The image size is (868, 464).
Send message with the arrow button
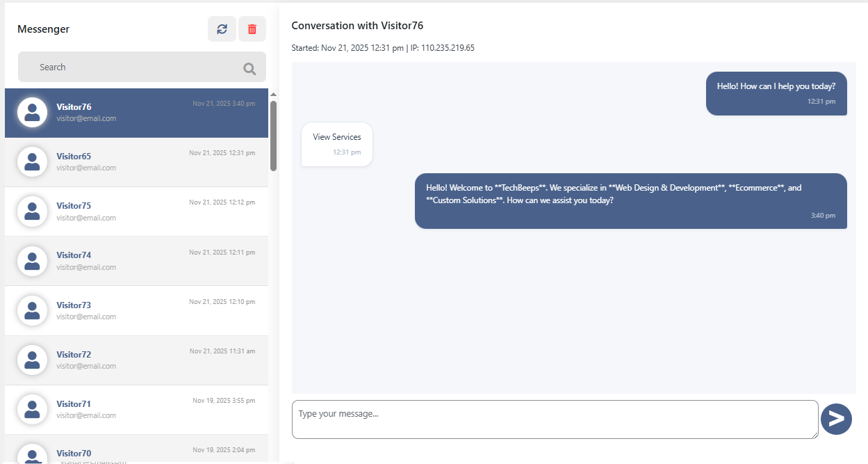click(836, 419)
